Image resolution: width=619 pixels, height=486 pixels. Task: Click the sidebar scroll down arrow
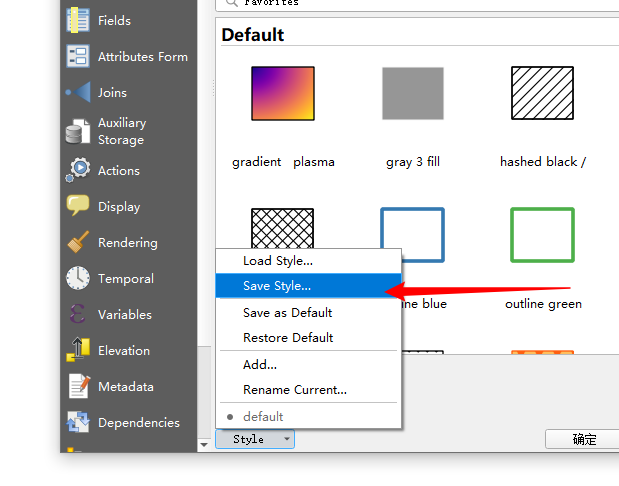point(204,445)
